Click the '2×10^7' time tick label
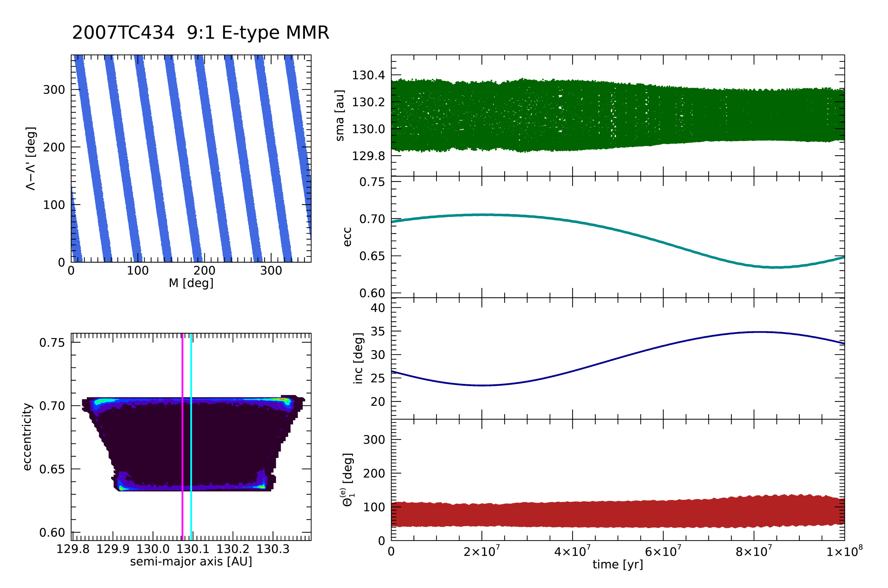888x588 pixels. click(482, 551)
